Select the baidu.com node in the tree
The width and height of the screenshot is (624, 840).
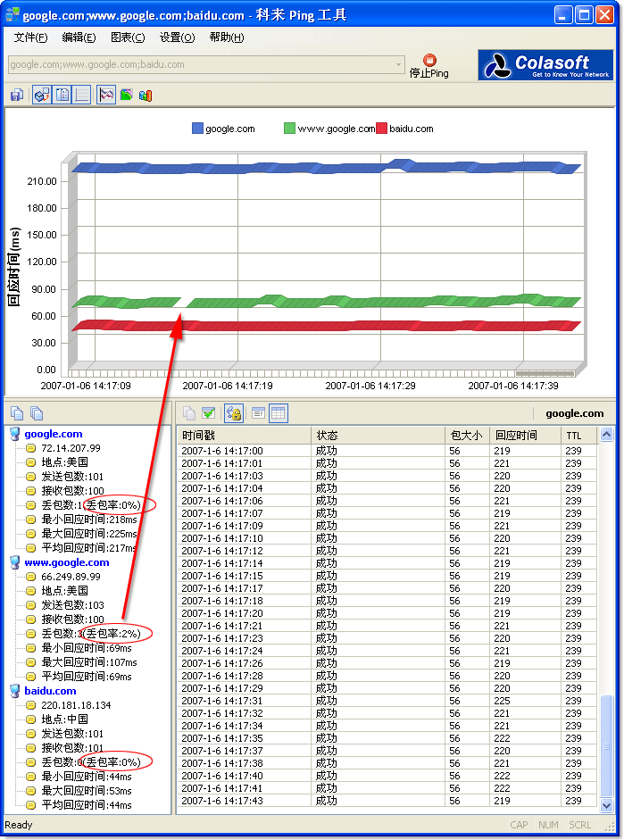pos(50,691)
